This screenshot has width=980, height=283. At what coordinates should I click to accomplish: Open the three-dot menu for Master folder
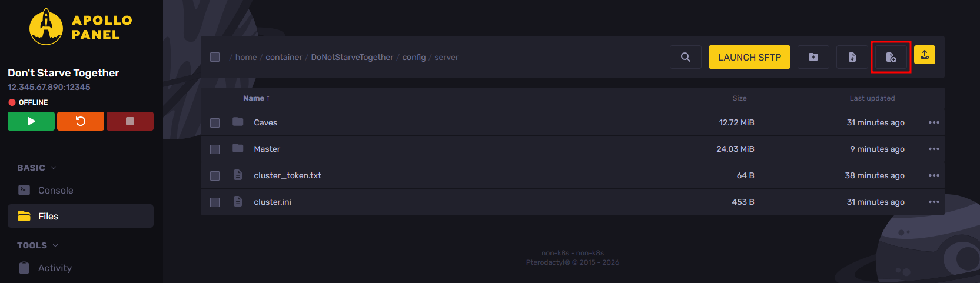pos(934,149)
